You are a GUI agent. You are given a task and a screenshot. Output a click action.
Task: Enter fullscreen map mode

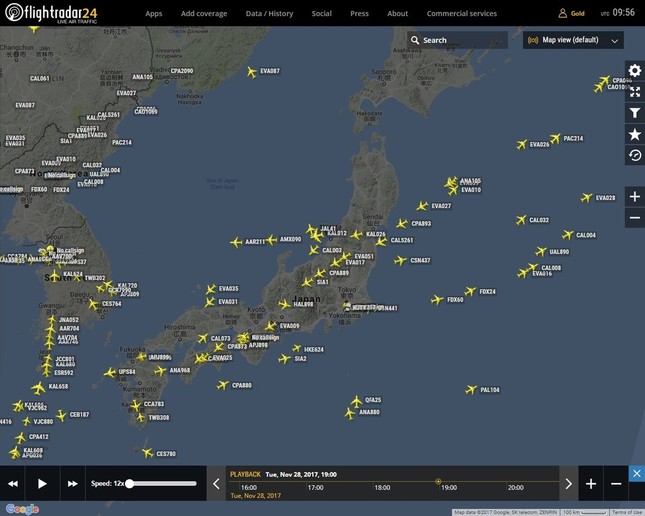[634, 91]
